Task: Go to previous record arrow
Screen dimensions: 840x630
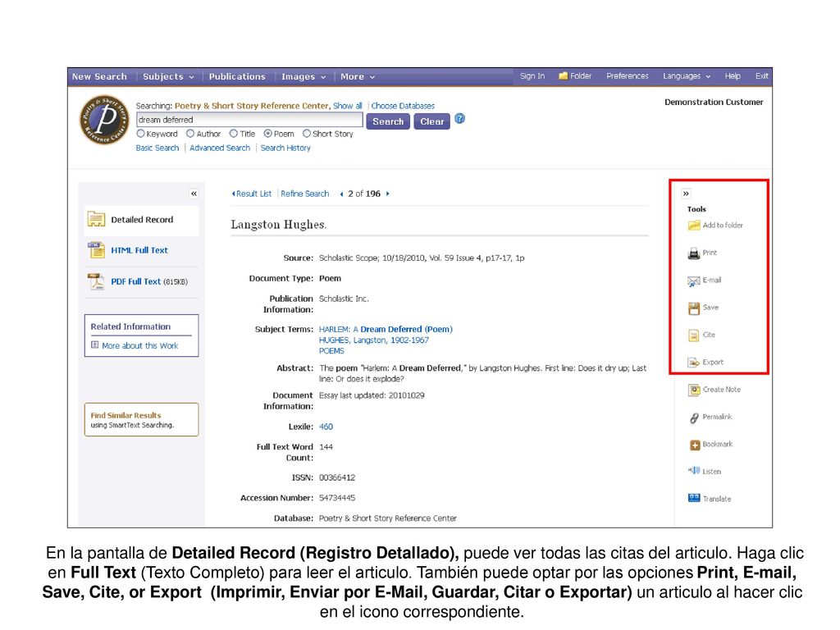Action: (341, 194)
